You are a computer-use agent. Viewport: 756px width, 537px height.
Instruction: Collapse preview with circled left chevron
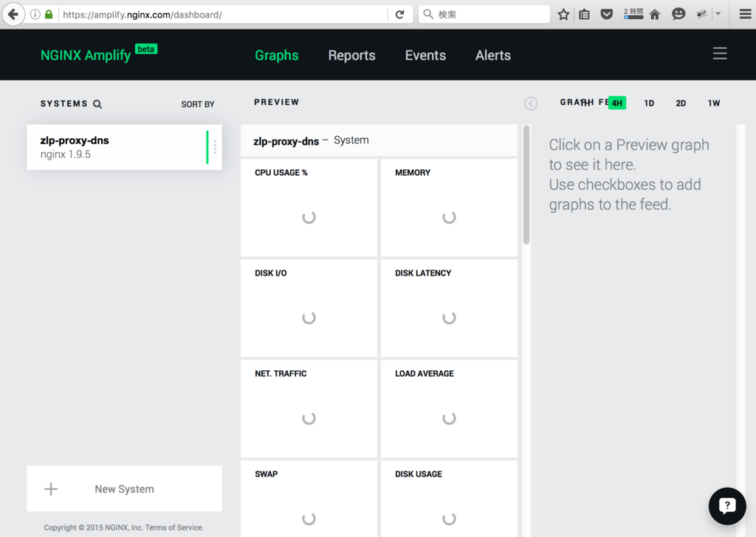coord(531,103)
